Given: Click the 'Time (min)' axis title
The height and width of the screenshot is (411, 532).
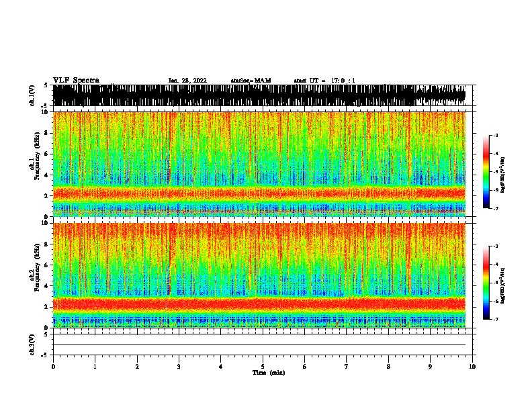Looking at the screenshot, I should point(269,373).
